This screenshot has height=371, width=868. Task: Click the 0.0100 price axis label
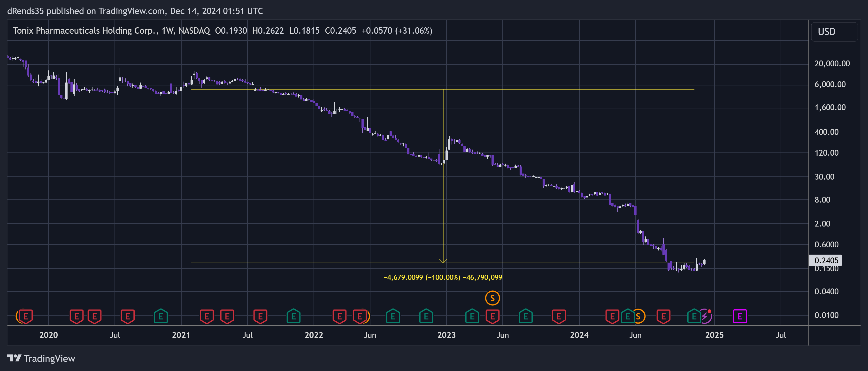point(826,315)
